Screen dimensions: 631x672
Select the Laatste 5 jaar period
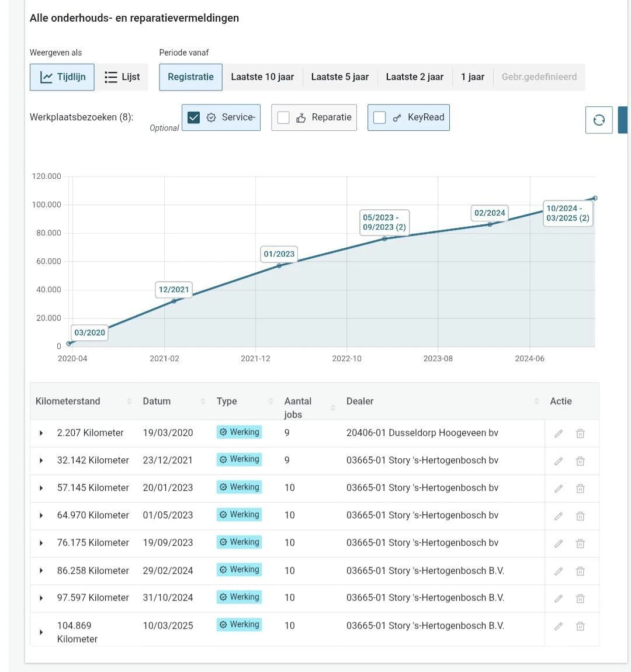(339, 77)
